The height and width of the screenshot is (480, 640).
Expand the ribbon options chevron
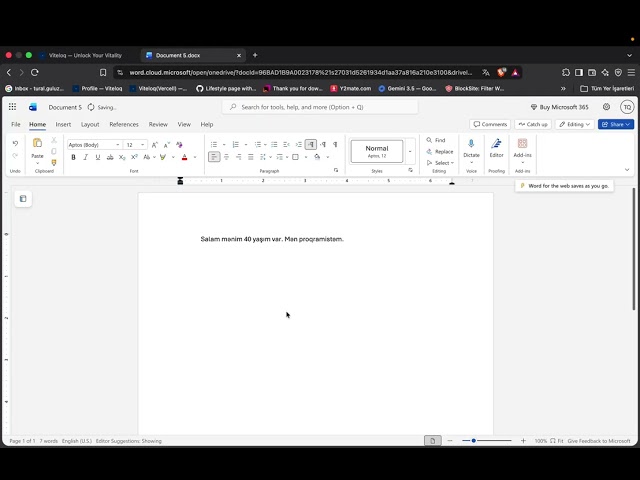click(627, 170)
